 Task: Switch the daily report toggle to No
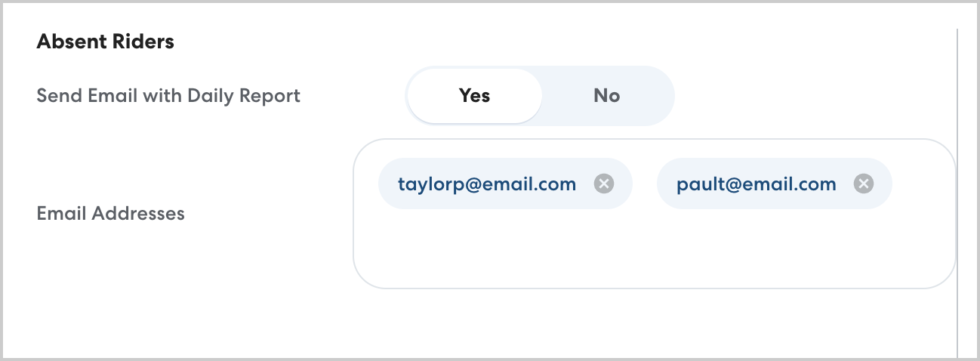[x=606, y=96]
